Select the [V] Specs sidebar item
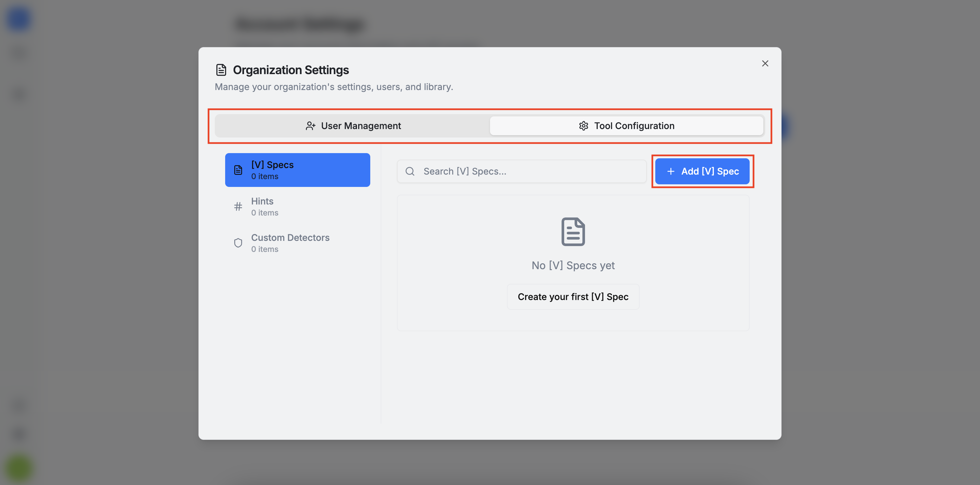This screenshot has width=980, height=485. pos(297,170)
